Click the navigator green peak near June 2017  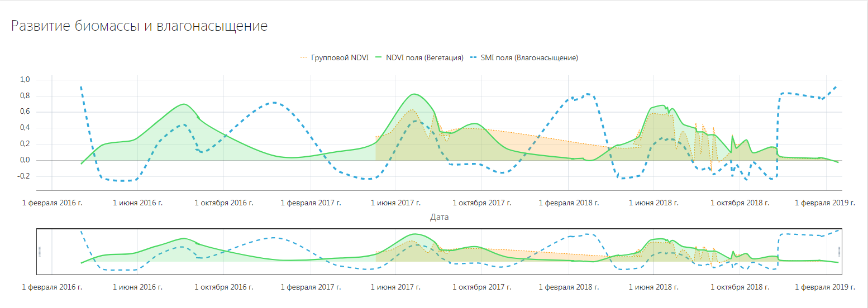[413, 234]
